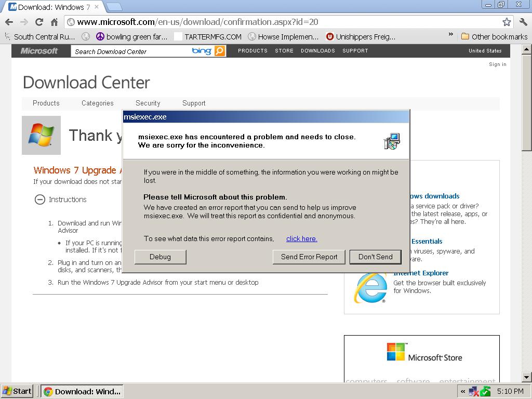Screen dimensions: 532x399
Task: Open the TARTERMFG.COM bookmark
Action: click(208, 37)
